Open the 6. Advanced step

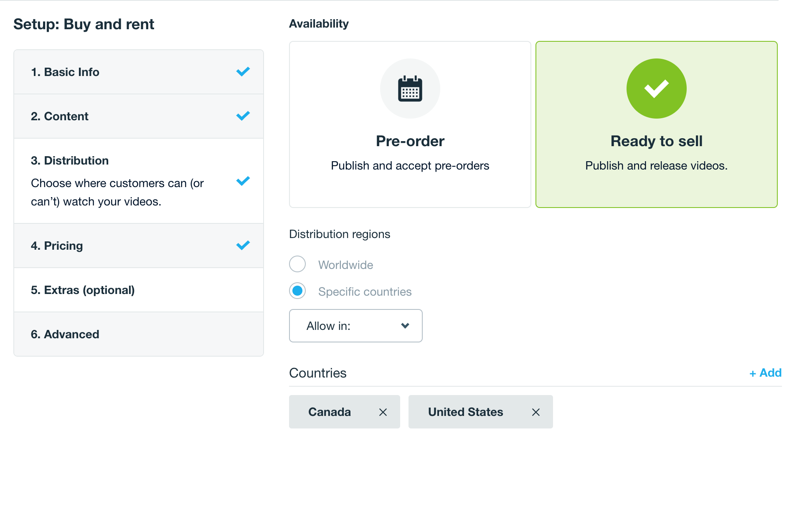(x=65, y=334)
